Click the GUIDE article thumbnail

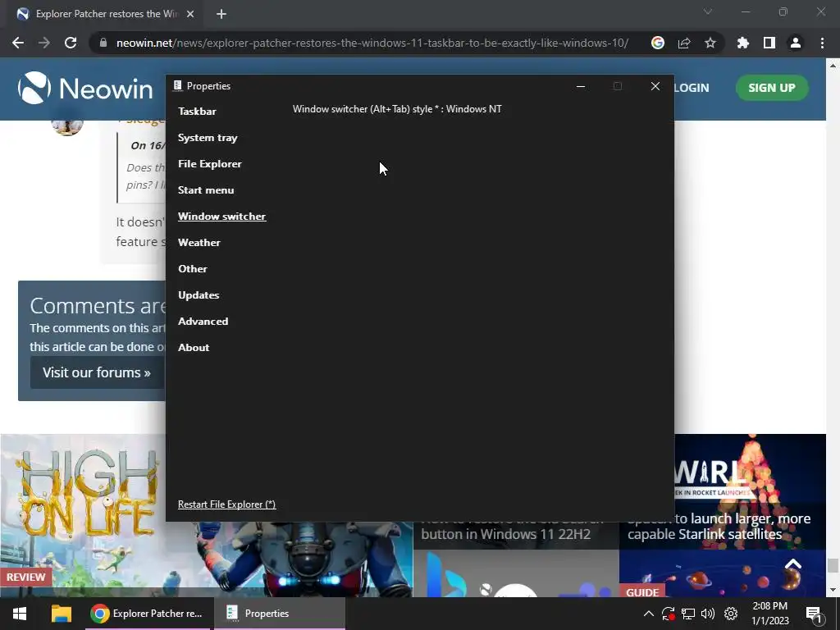[722, 573]
